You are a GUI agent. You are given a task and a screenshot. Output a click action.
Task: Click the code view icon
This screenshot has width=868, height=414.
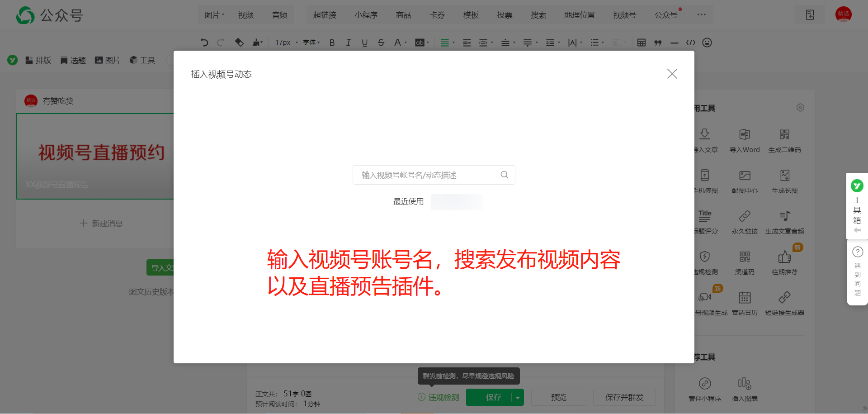coord(690,43)
